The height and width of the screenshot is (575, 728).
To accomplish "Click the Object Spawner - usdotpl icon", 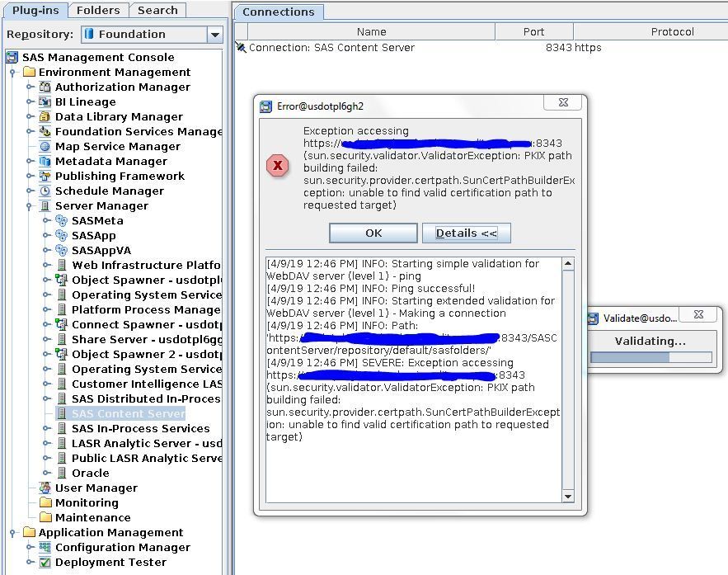I will coord(61,280).
